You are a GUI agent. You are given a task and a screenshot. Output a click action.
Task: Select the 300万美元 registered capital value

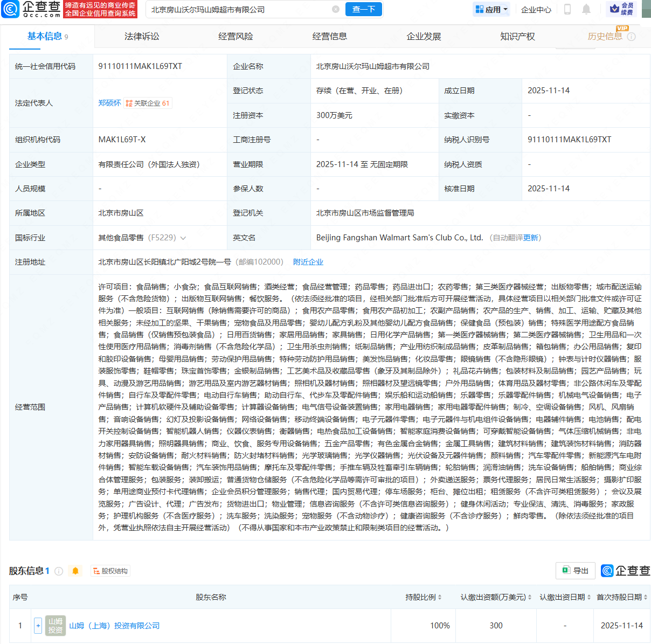tap(334, 115)
